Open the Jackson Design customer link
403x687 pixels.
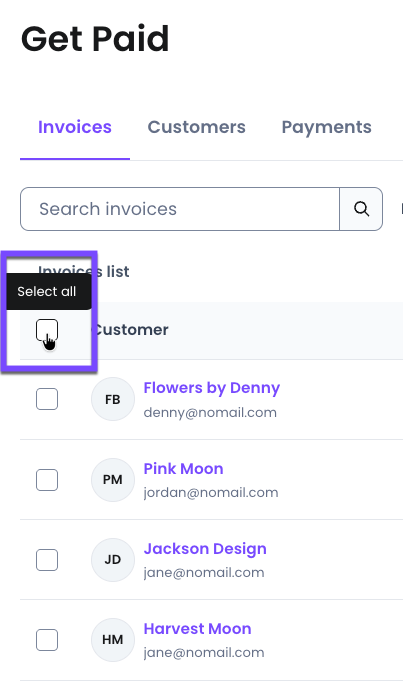tap(205, 549)
